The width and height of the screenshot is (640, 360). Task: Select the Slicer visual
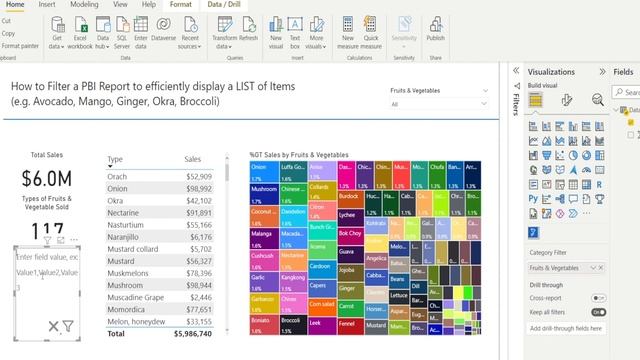(560, 184)
